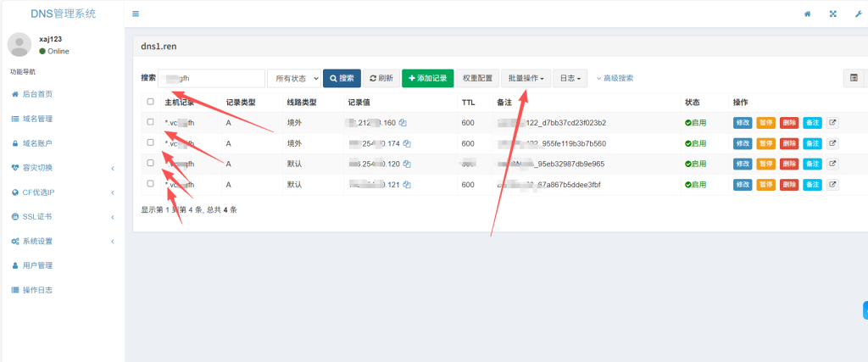The image size is (868, 362).
Task: Open external link icon for 955fe119b3b7b560 row
Action: click(832, 143)
